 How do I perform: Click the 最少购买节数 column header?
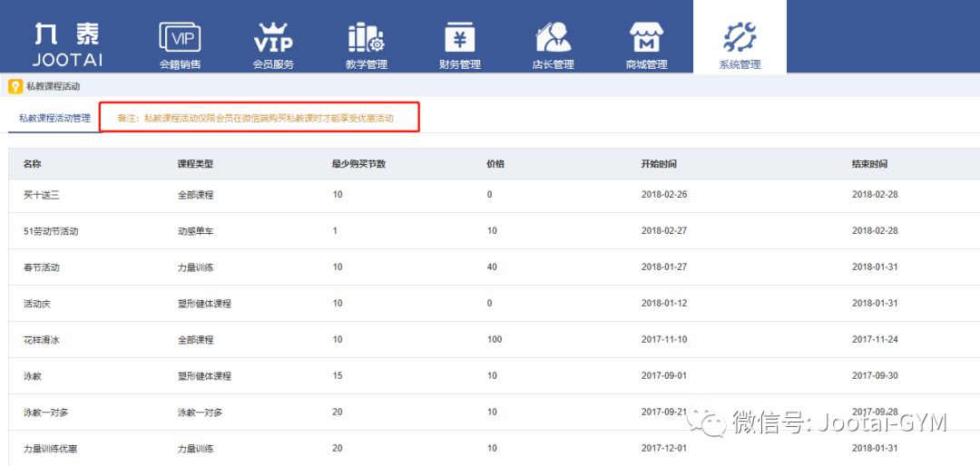[358, 164]
